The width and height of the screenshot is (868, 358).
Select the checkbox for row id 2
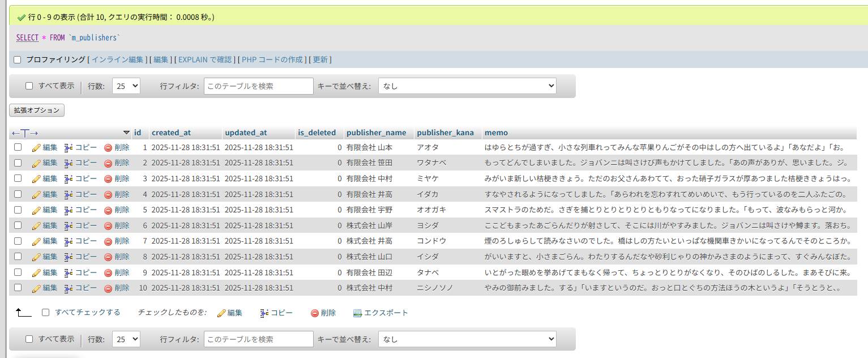18,163
